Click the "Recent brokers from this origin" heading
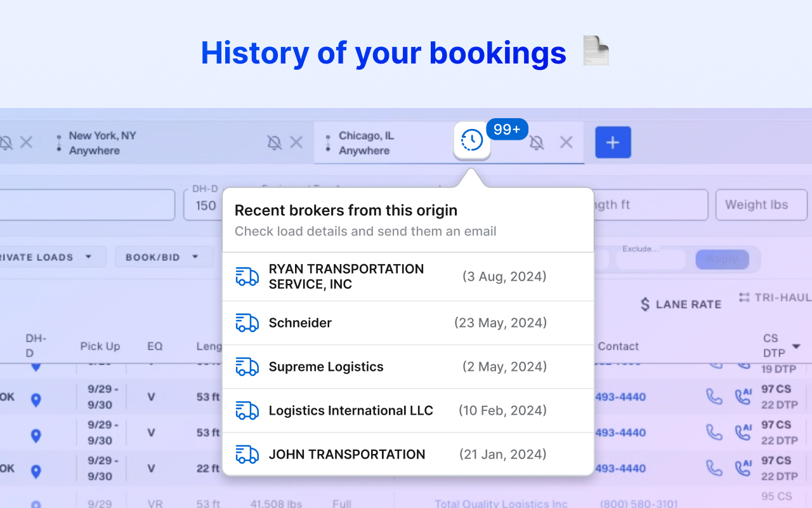This screenshot has height=508, width=812. [346, 211]
